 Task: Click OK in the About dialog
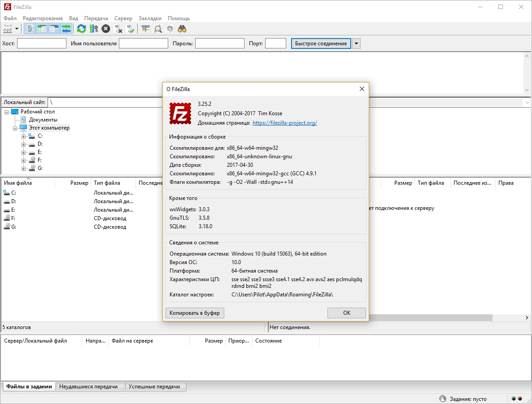[x=347, y=313]
